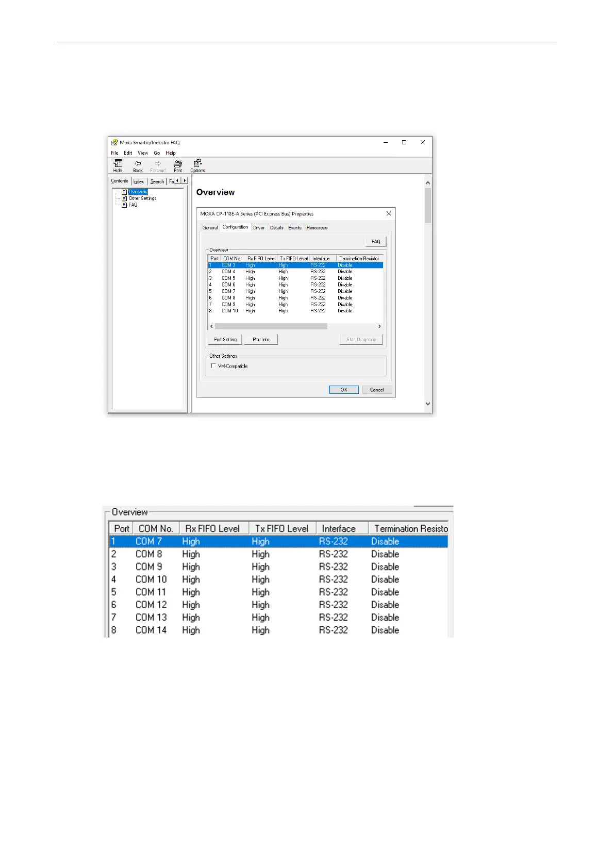Select the COM 4 port row
This screenshot has width=614, height=868.
(x=295, y=272)
